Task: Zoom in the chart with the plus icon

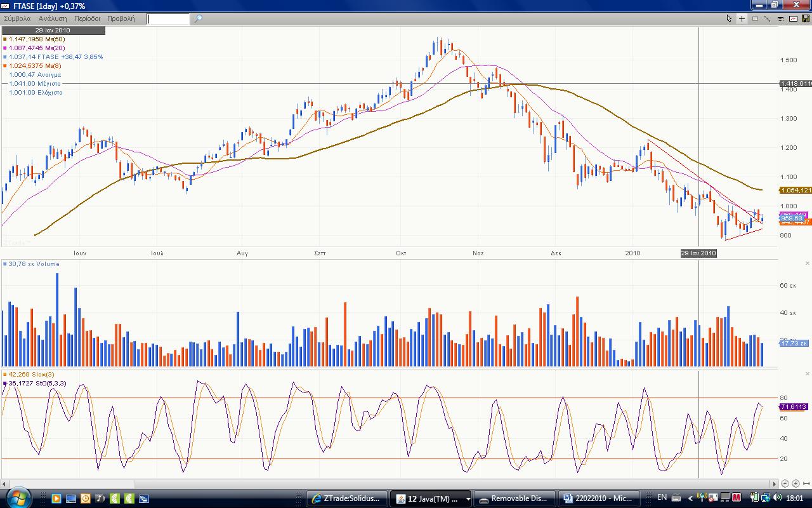Action: [796, 484]
